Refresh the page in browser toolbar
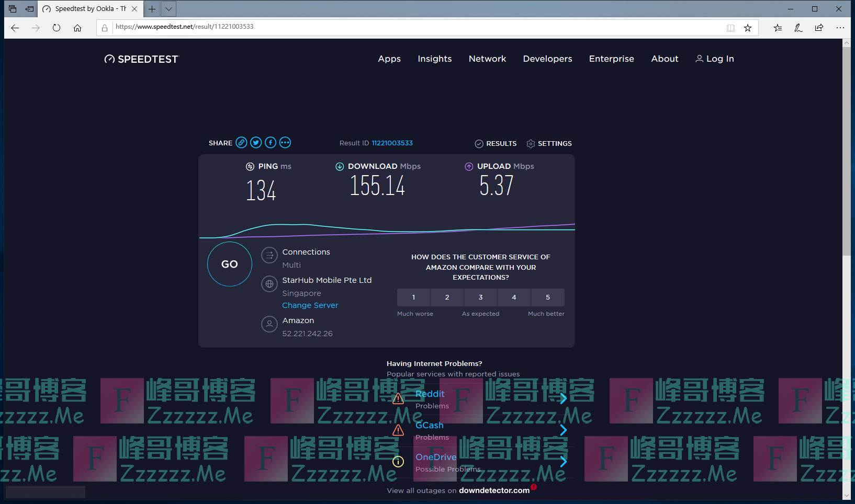855x504 pixels. coord(57,28)
